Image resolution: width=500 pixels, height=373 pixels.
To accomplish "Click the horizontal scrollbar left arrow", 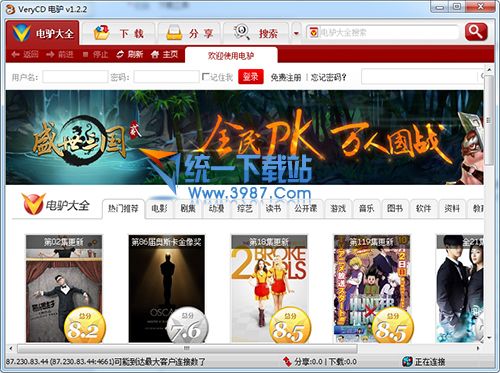I will point(11,348).
